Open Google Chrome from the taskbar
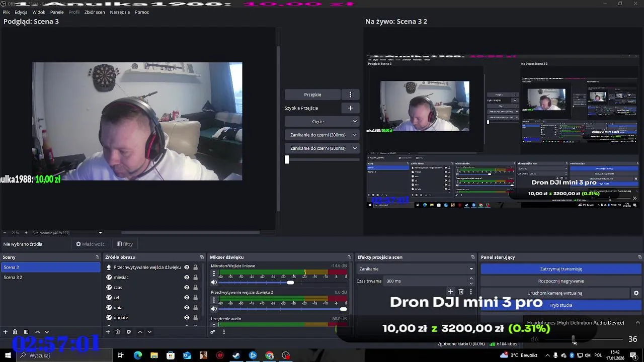This screenshot has width=644, height=362. 269,355
